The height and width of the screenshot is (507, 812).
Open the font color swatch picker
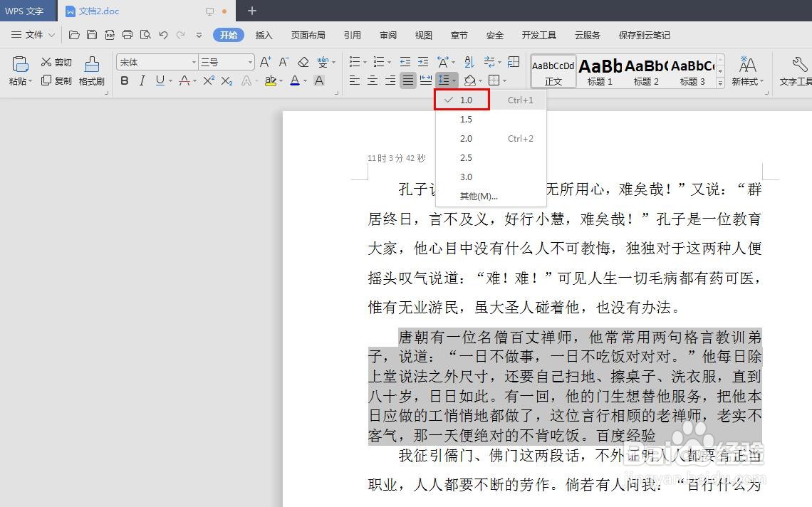pyautogui.click(x=304, y=80)
